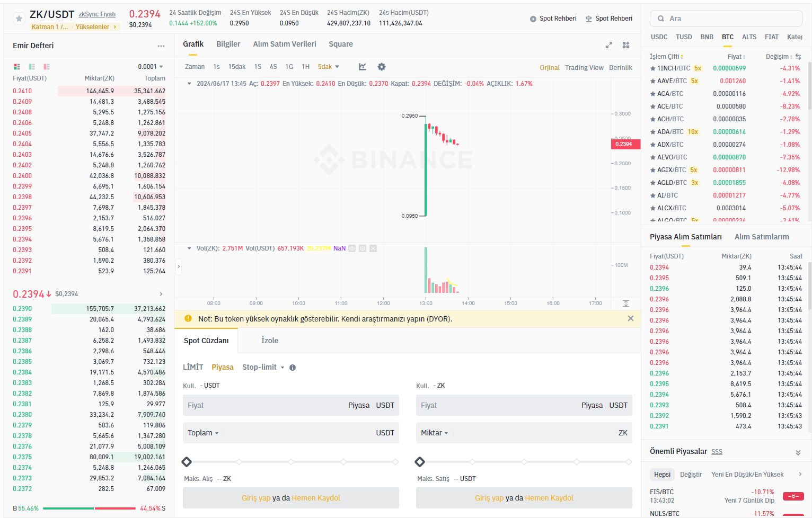Viewport: 812px width, 518px height.
Task: Sort pairs by İşlem Çifti arrows
Action: [x=682, y=57]
